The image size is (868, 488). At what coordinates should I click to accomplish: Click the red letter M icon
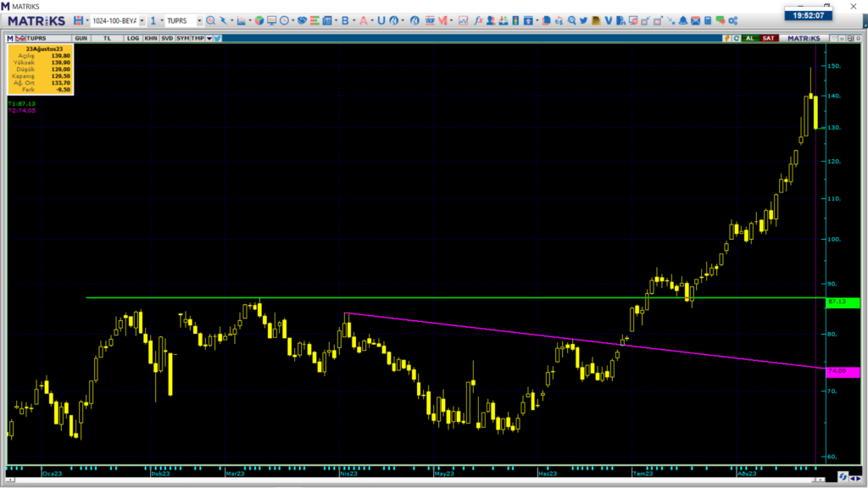coord(442,20)
